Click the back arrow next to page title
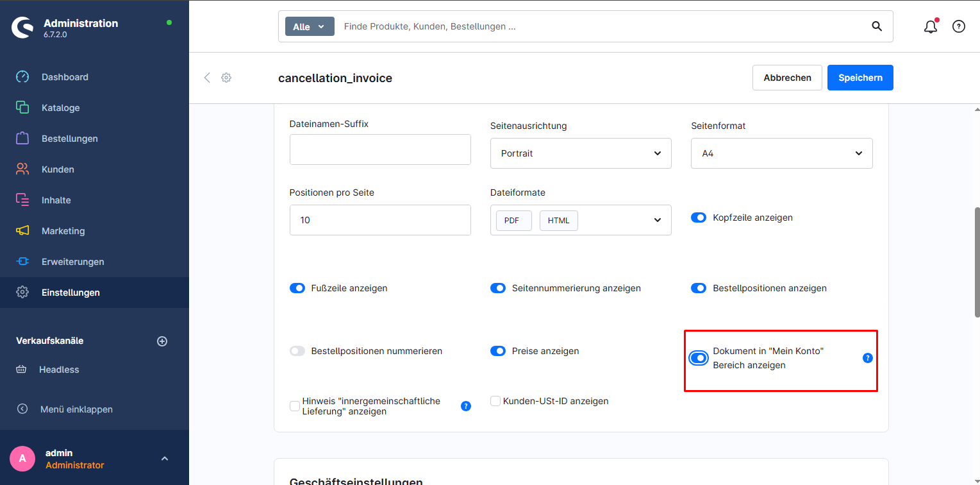 [x=206, y=78]
